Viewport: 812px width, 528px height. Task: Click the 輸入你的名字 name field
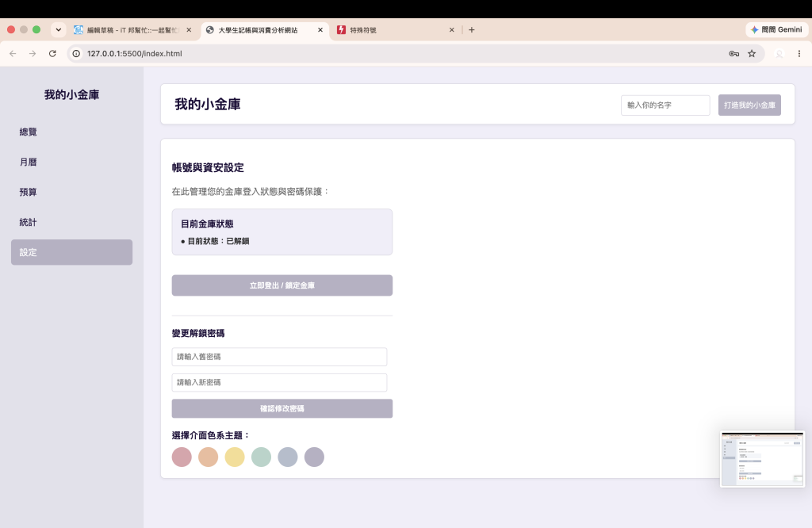[x=665, y=105]
